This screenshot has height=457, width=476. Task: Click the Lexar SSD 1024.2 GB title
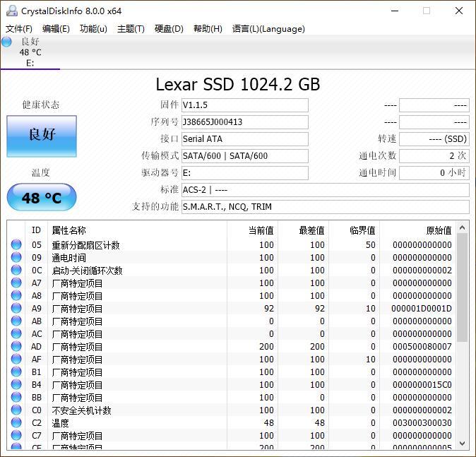(x=238, y=85)
